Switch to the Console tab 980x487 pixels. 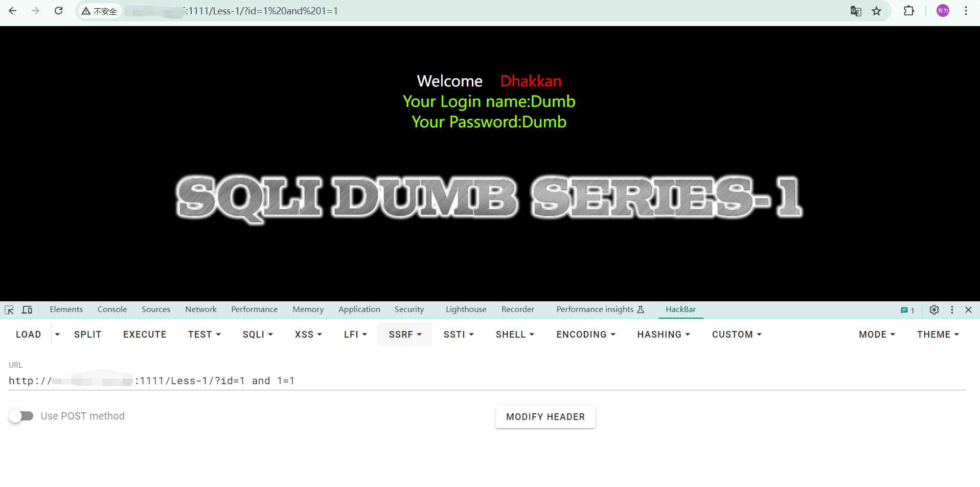[x=112, y=309]
